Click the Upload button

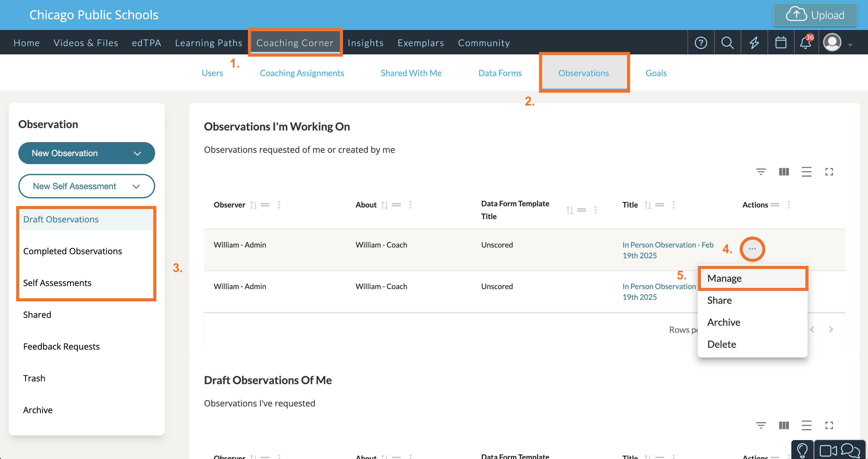click(x=815, y=15)
